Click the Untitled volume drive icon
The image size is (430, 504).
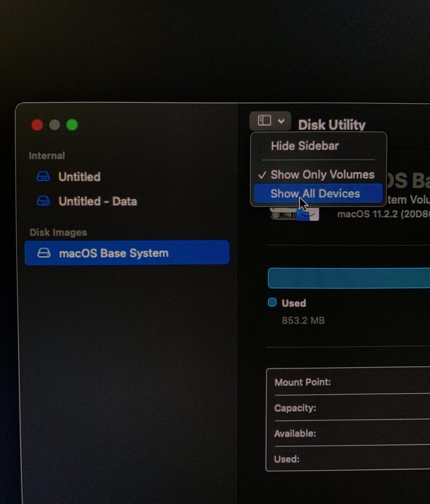pos(44,176)
